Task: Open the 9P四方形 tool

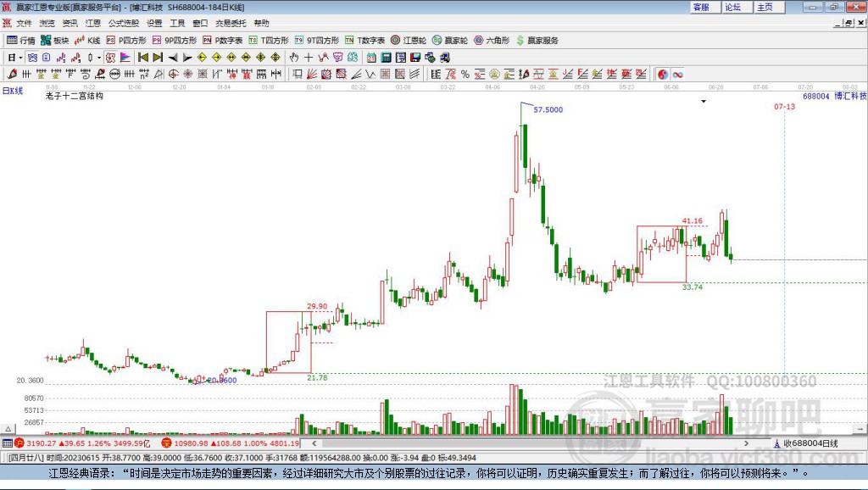Action: 175,41
